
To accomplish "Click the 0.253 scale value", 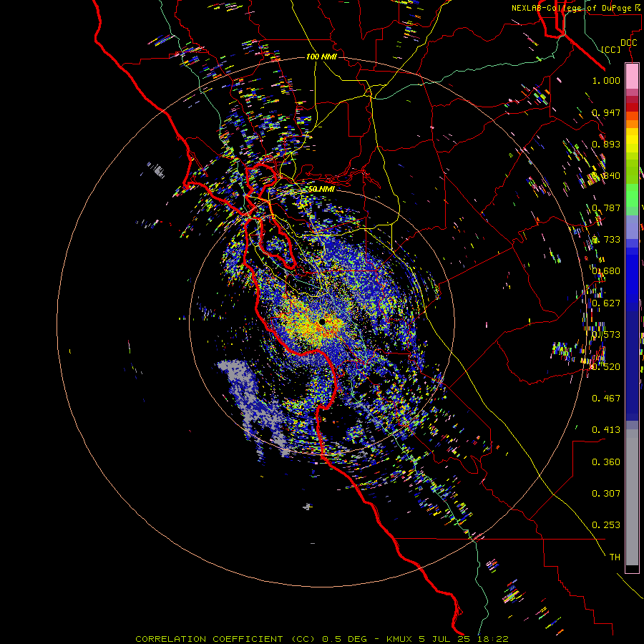I will tap(606, 525).
